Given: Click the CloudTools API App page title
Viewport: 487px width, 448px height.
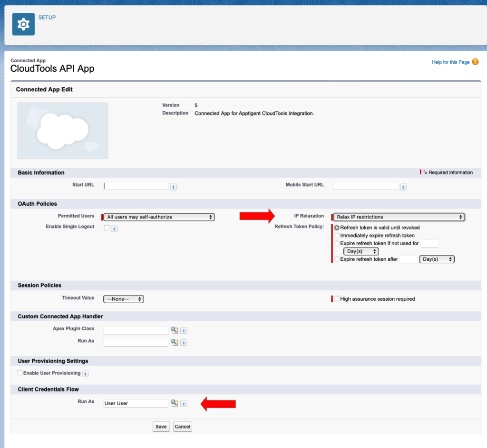Looking at the screenshot, I should [52, 68].
